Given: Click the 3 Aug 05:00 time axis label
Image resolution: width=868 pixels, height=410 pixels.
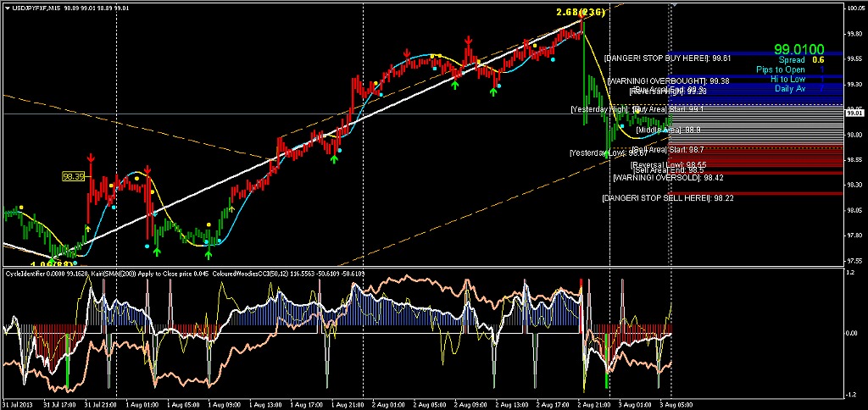Looking at the screenshot, I should pyautogui.click(x=677, y=404).
